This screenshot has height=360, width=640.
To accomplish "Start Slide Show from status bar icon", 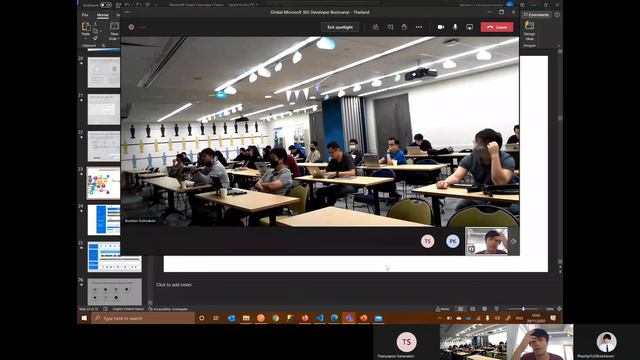I will 496,309.
